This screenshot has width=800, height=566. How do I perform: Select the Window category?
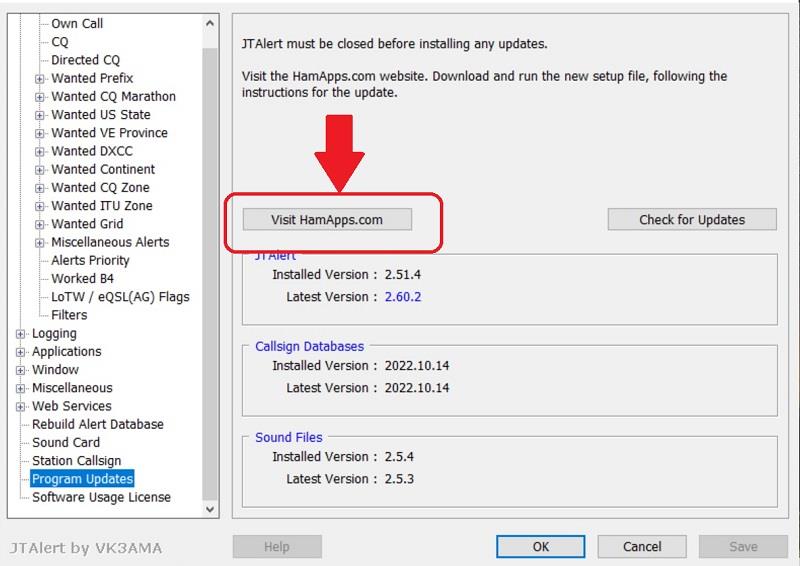(55, 370)
